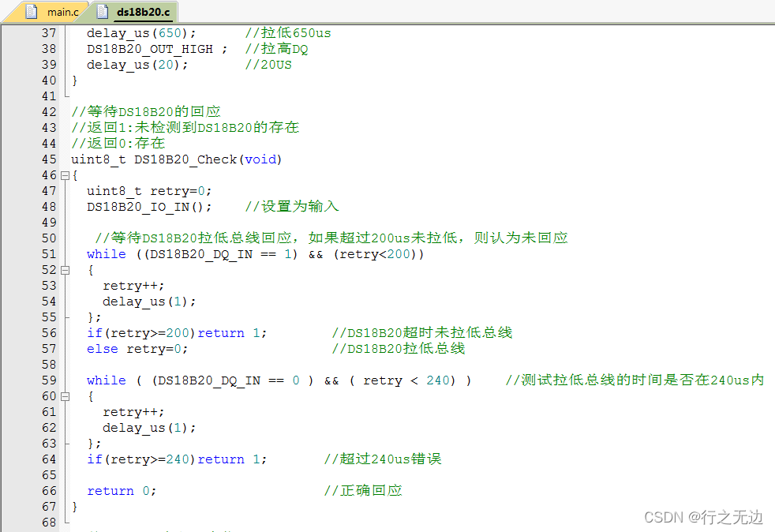Click DS18B20_OUT_HIGH on line 38
Image resolution: width=775 pixels, height=532 pixels.
coord(150,49)
